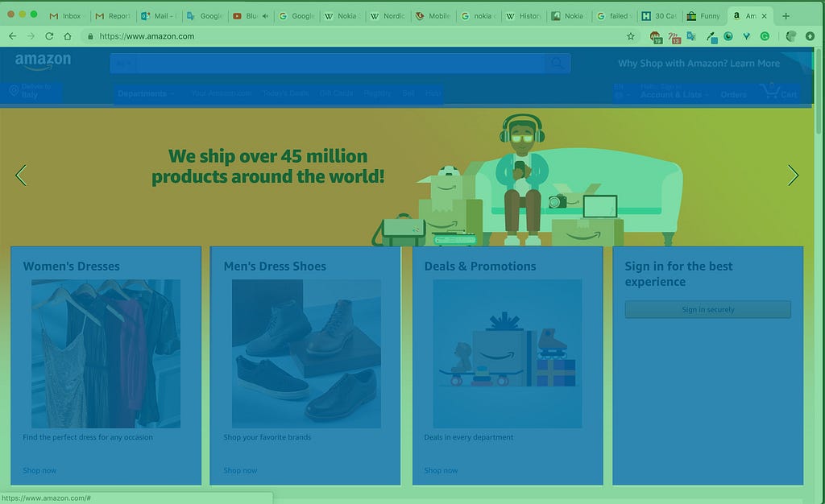825x504 pixels.
Task: Switch to the Google Translate tab
Action: (205, 16)
